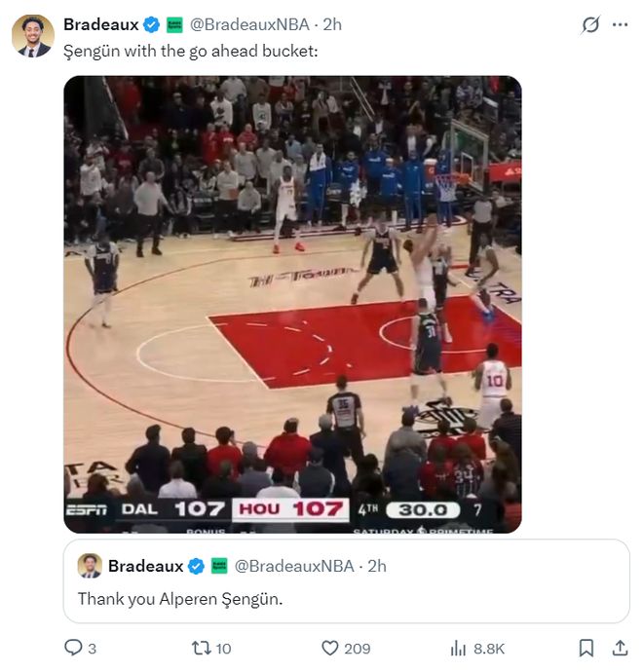Like the post with the heart icon
643x672 pixels.
330,648
